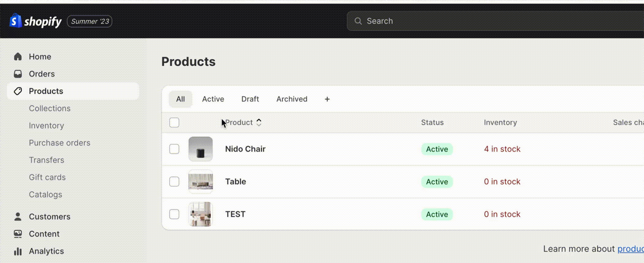Click the '4 in stock' inventory value
This screenshot has height=263, width=644.
(502, 149)
